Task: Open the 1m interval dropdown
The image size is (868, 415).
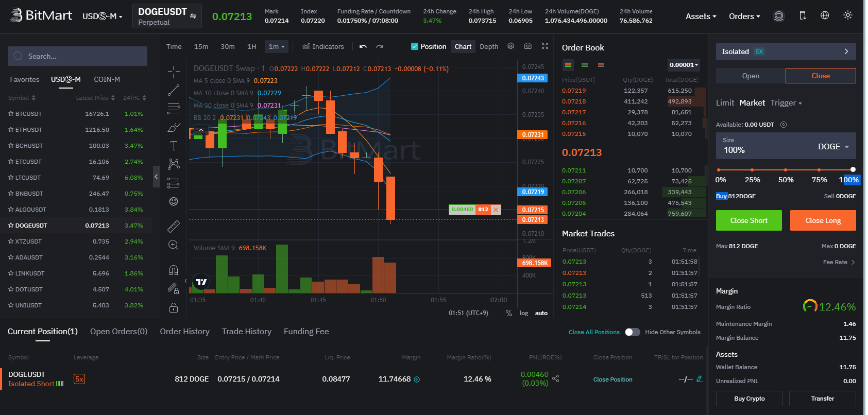Action: click(277, 46)
